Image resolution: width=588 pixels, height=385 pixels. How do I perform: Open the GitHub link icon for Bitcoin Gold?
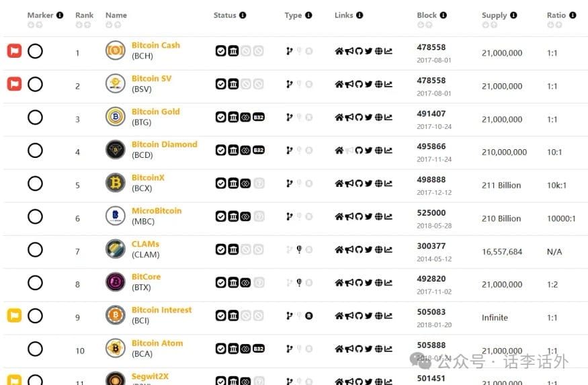click(x=359, y=118)
